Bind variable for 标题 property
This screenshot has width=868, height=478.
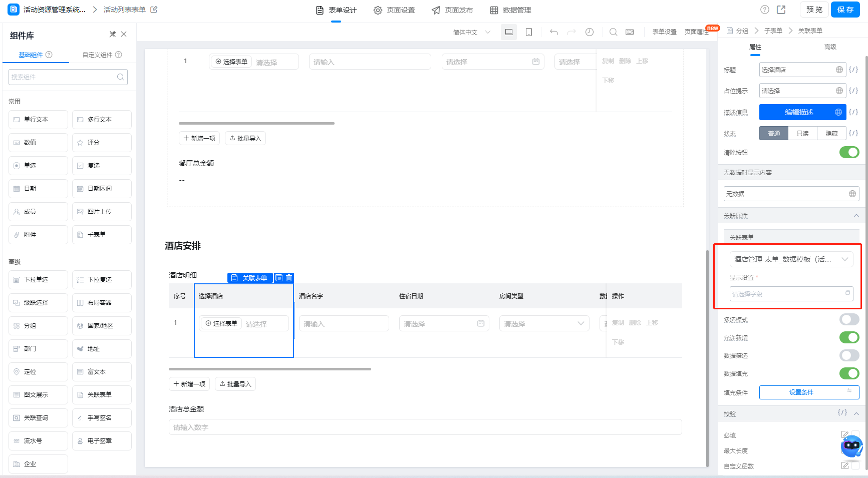coord(853,70)
